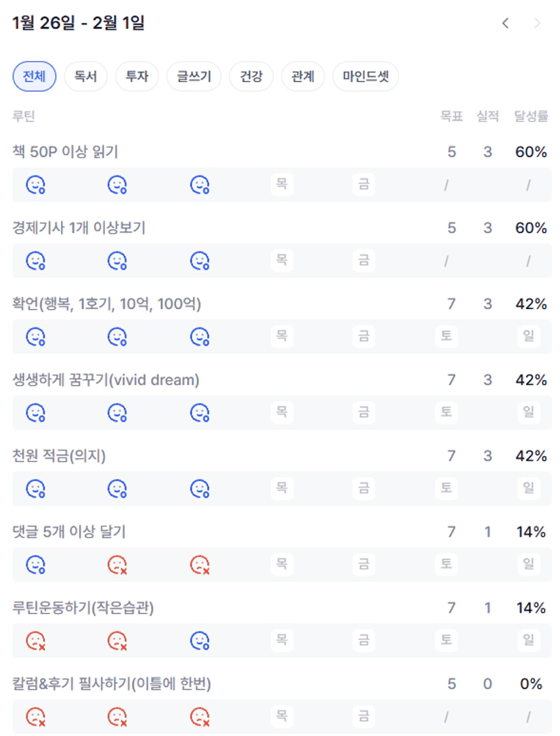The height and width of the screenshot is (736, 560).
Task: Click first blue smiley for 책 50P 이상 읽기
Action: tap(35, 184)
